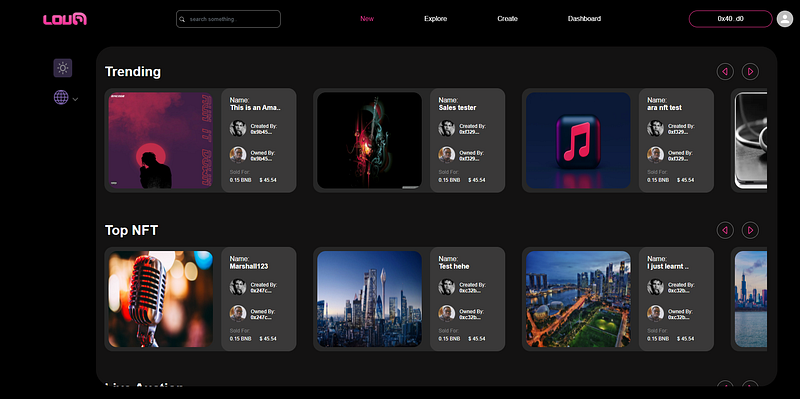Open the Dashboard menu item
Screen dimensions: 800x399
point(584,19)
